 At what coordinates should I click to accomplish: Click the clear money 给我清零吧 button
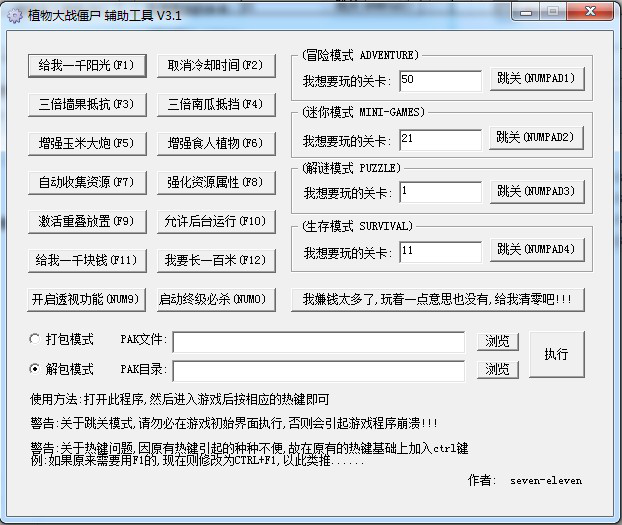[x=438, y=300]
